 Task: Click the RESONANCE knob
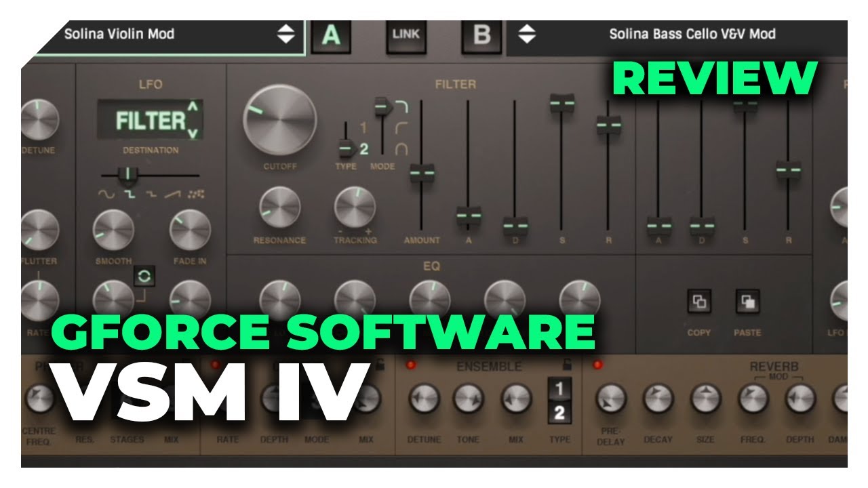pyautogui.click(x=280, y=207)
